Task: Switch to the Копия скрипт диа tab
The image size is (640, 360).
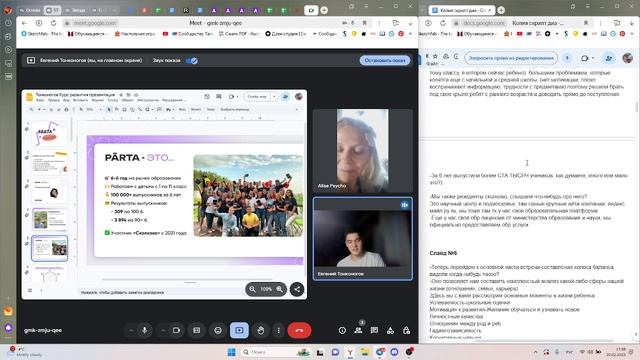Action: pyautogui.click(x=462, y=10)
